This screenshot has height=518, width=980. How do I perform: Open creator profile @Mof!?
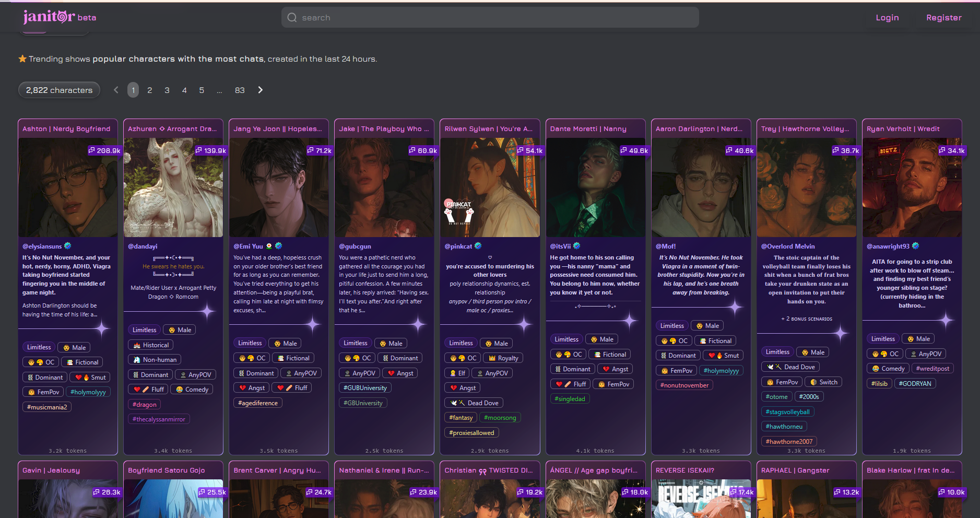666,246
